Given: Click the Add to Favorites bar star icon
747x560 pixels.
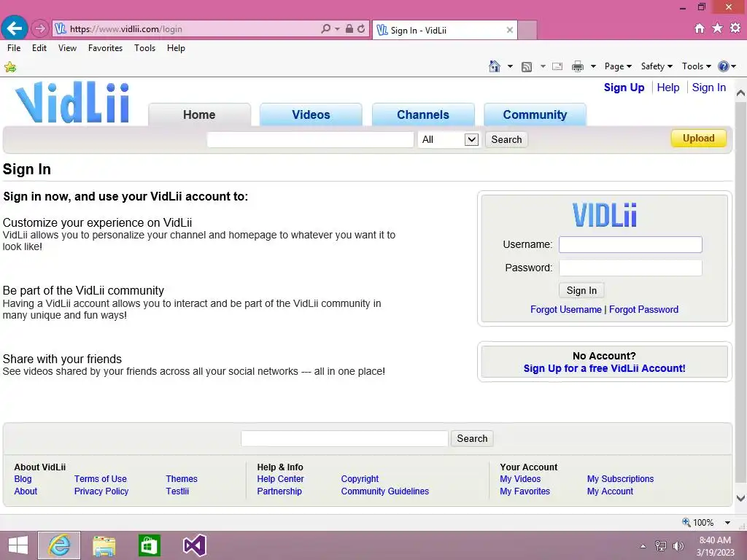Looking at the screenshot, I should point(10,67).
